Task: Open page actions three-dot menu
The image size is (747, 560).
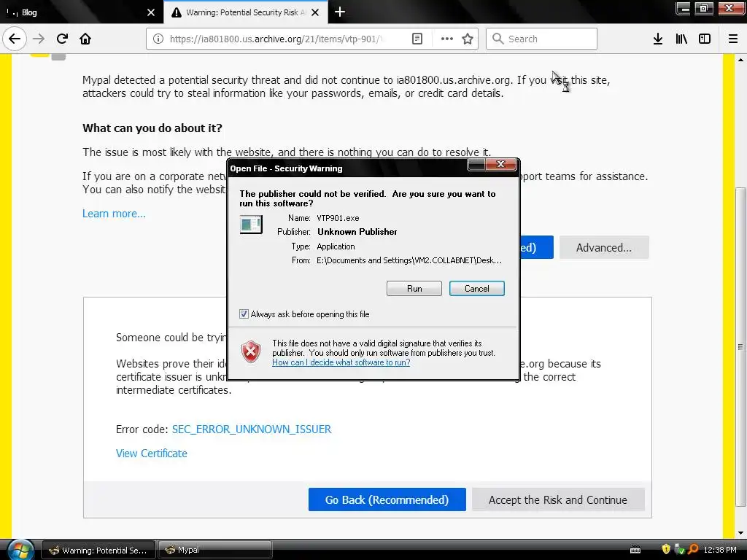Action: 446,39
